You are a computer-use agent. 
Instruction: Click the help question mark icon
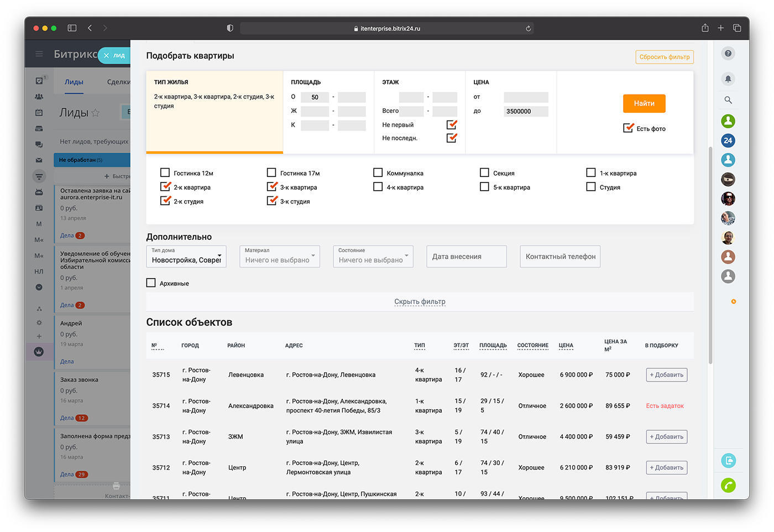(728, 54)
